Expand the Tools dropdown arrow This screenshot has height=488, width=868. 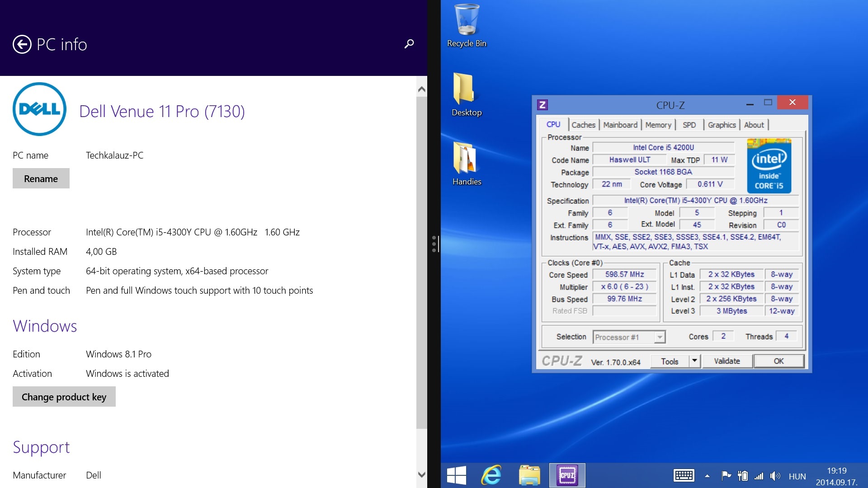tap(695, 361)
